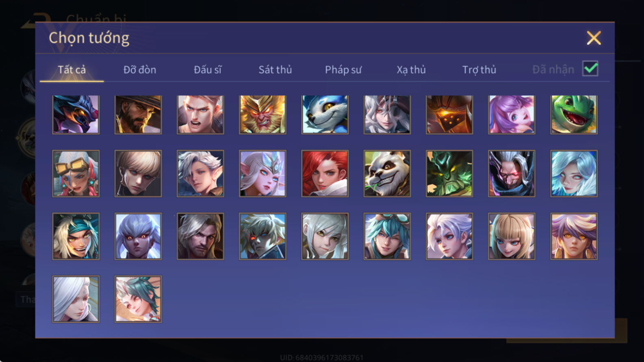Toggle the Đã nhận checkbox
This screenshot has height=362, width=644.
tap(590, 69)
